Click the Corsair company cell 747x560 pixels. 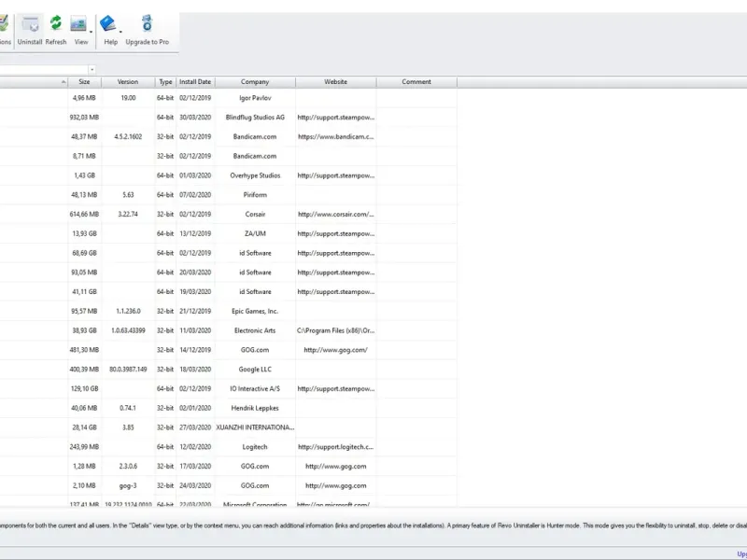pos(255,215)
